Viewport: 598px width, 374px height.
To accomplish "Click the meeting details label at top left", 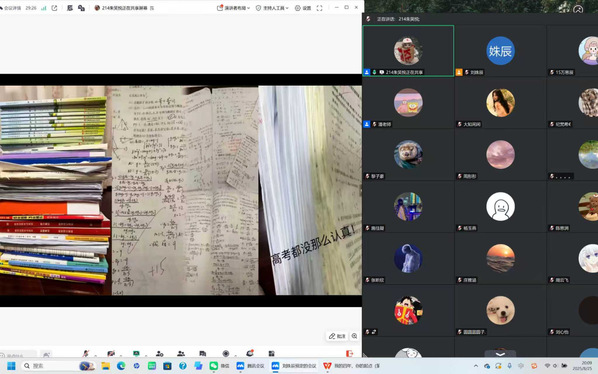I will click(x=11, y=8).
